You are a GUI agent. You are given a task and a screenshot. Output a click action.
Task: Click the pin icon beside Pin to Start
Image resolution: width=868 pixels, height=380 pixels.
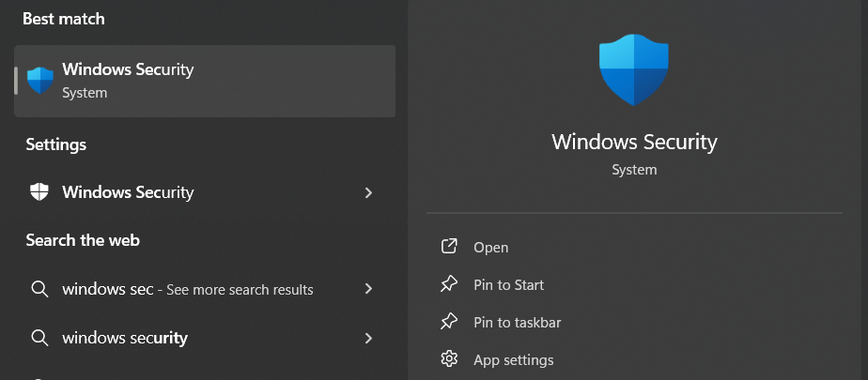point(449,284)
